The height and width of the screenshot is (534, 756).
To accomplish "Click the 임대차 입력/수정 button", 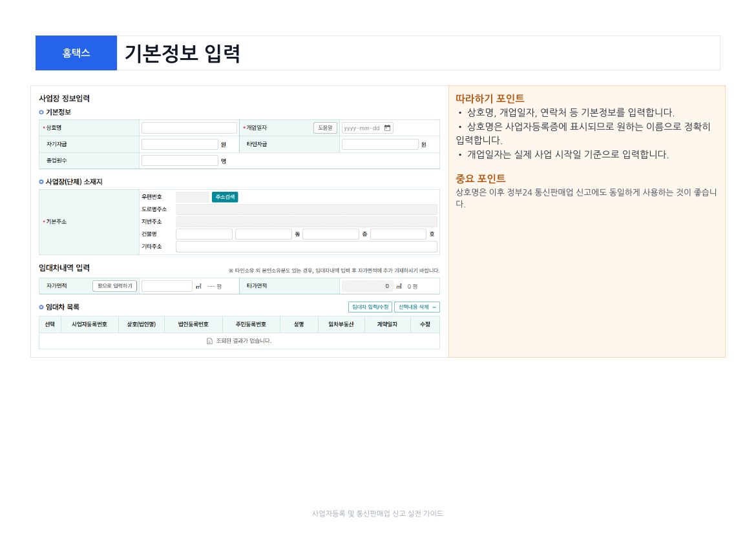I will (x=370, y=307).
